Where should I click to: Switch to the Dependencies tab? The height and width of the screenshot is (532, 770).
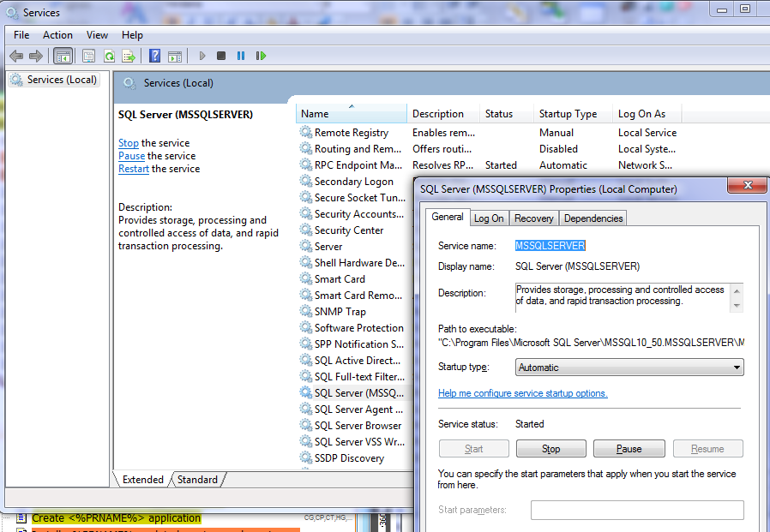[593, 218]
